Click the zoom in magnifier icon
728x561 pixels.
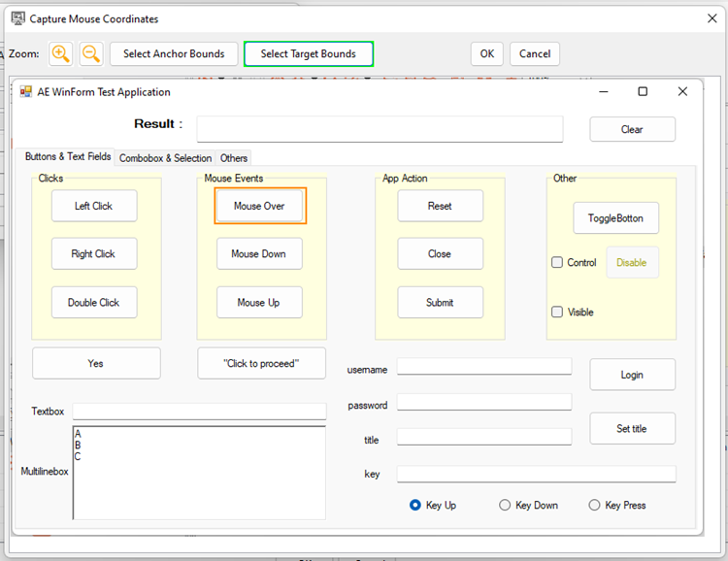pyautogui.click(x=60, y=54)
